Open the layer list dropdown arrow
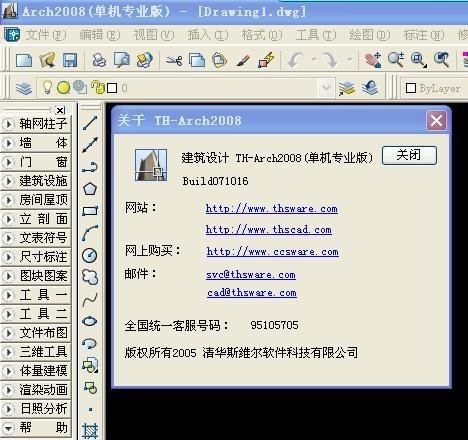The height and width of the screenshot is (440, 468). pos(326,88)
